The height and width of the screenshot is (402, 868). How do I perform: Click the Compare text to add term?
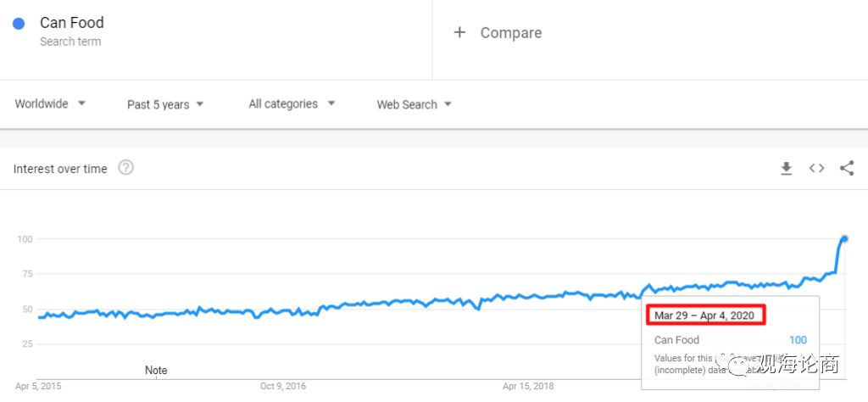coord(510,33)
